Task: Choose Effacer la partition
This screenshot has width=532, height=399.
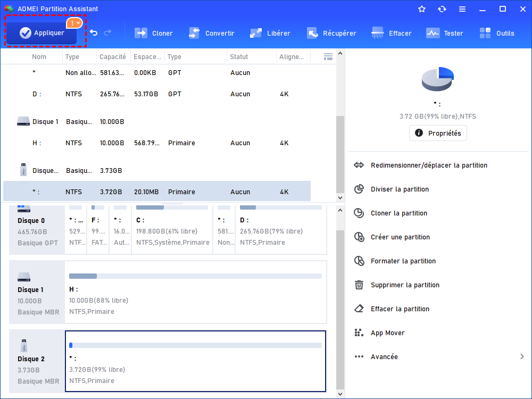Action: tap(392, 309)
